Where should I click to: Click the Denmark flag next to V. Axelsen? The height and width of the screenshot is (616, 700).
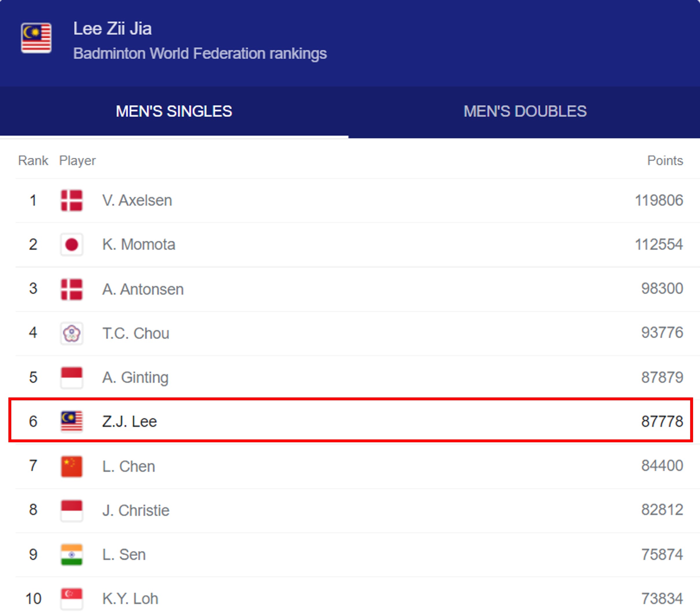tap(71, 200)
